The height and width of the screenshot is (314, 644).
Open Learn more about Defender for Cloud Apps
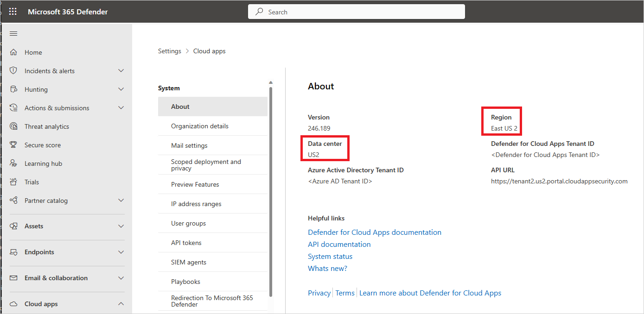coord(430,293)
